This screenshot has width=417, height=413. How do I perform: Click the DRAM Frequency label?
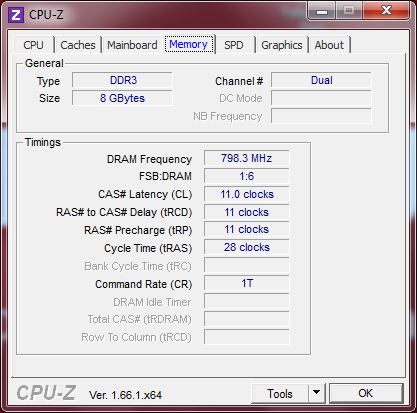tap(149, 159)
